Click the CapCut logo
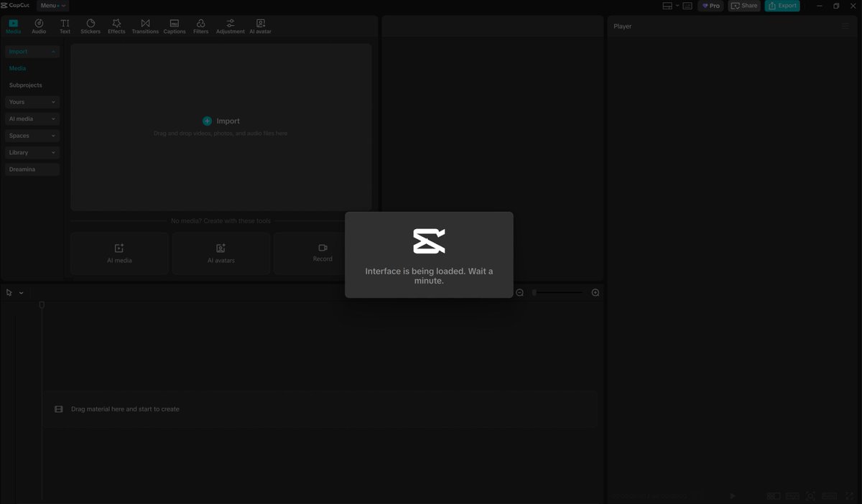 tap(16, 6)
